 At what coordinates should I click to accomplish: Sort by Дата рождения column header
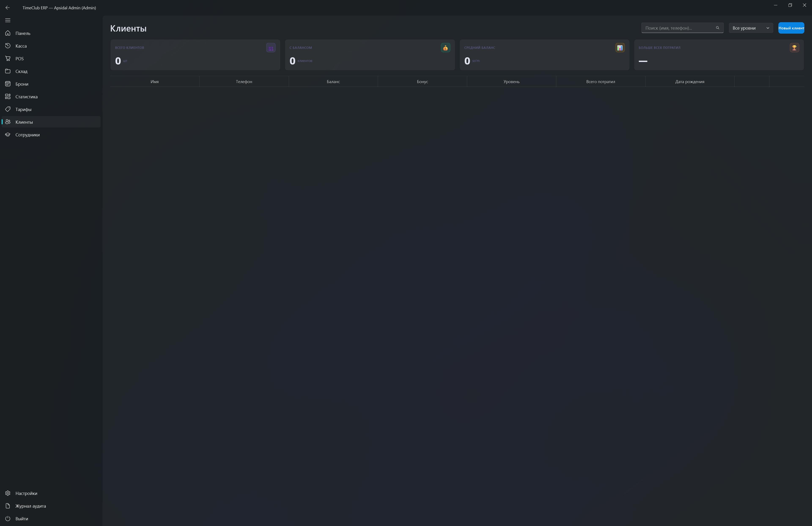click(690, 82)
